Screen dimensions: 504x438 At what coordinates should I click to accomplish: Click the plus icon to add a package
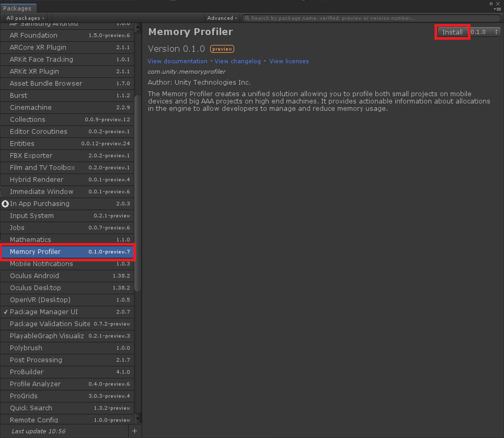click(x=135, y=431)
